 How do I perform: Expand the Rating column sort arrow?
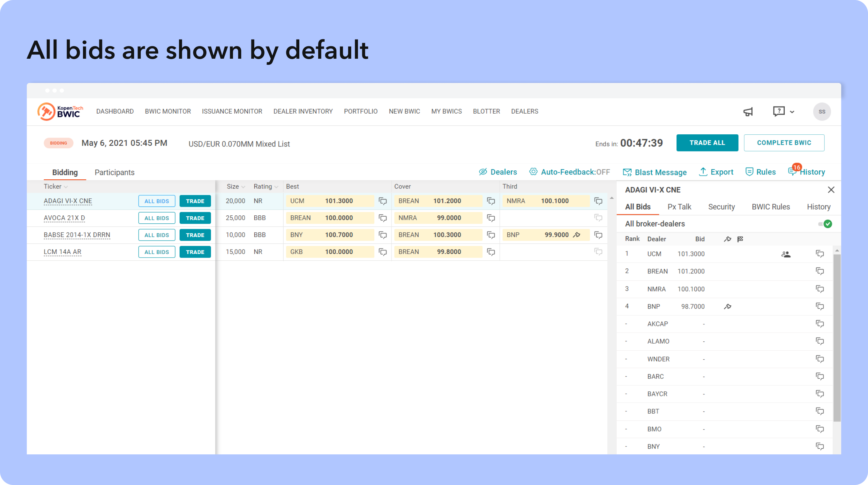coord(276,187)
